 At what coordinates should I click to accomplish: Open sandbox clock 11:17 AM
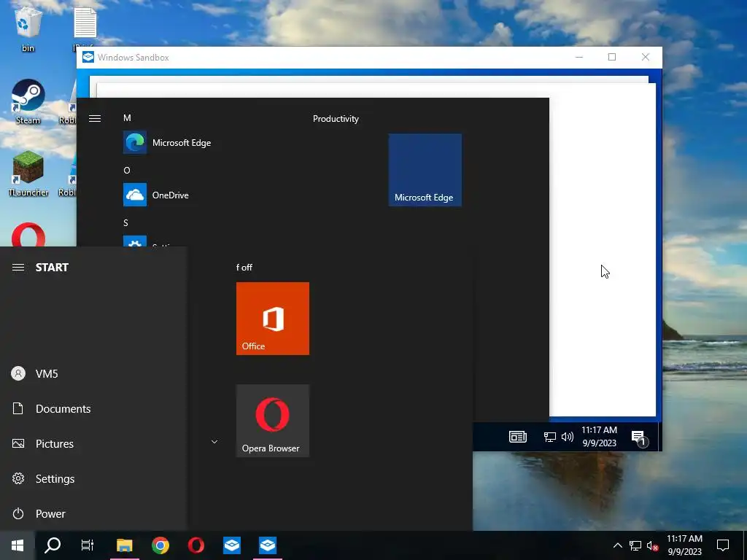coord(600,437)
